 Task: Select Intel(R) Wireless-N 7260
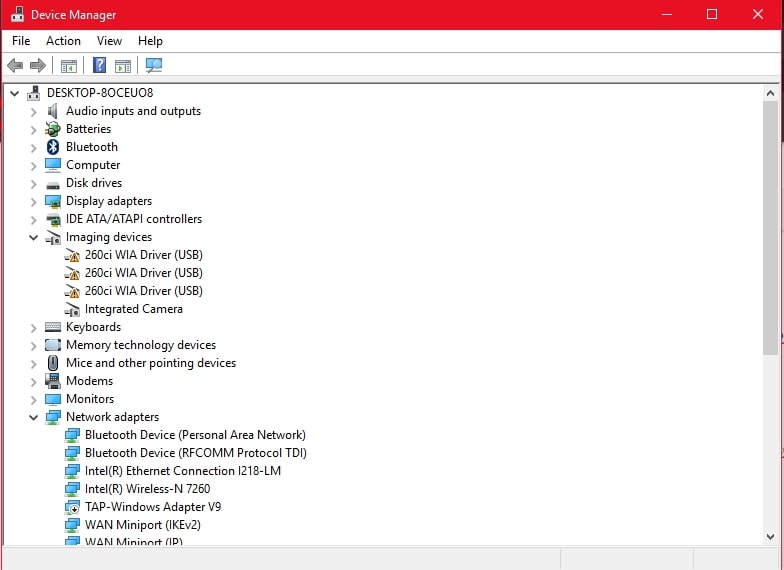148,489
